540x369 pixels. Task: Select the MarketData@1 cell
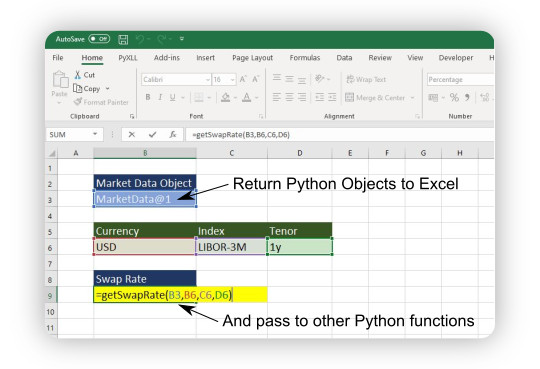click(x=145, y=199)
